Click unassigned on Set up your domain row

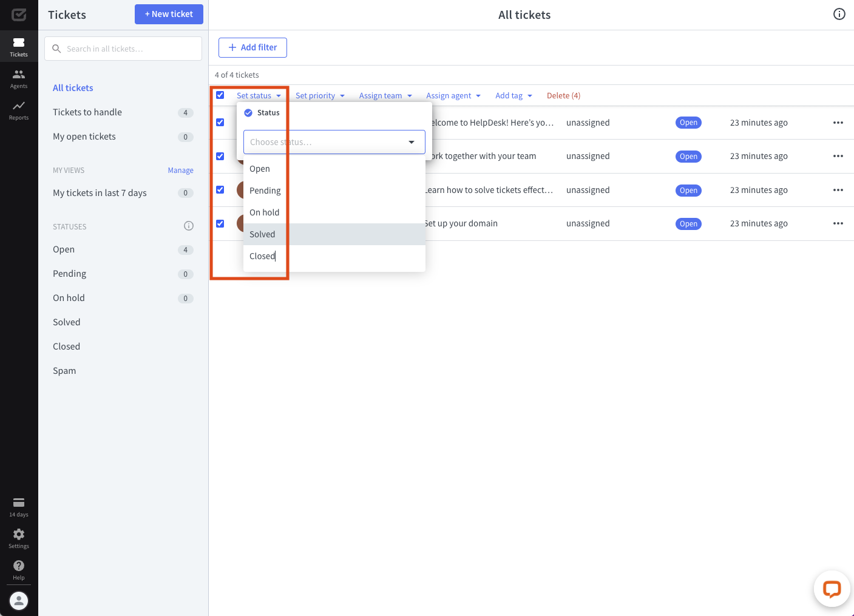588,223
